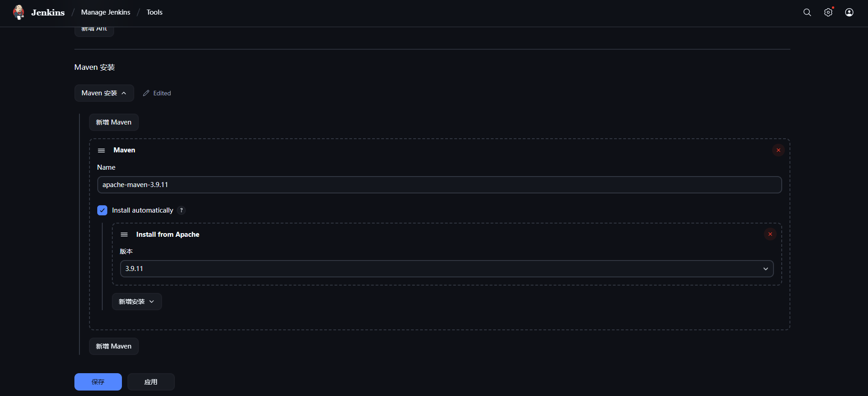Open the search icon in header

pos(807,12)
